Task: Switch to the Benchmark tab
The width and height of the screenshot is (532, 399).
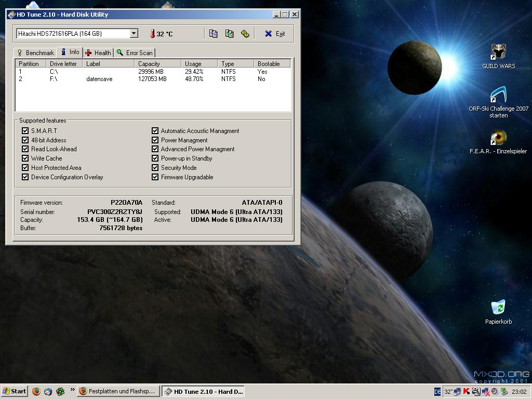Action: click(x=35, y=53)
